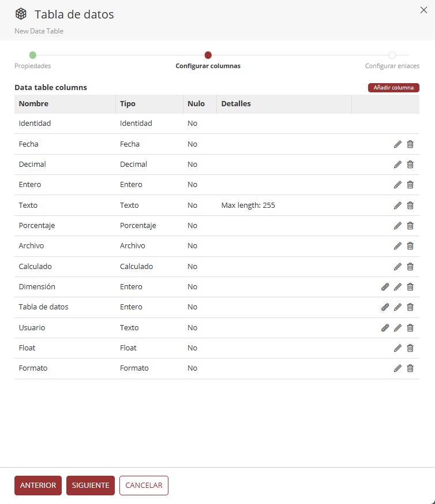Jump to the Propiedades step

(x=32, y=55)
